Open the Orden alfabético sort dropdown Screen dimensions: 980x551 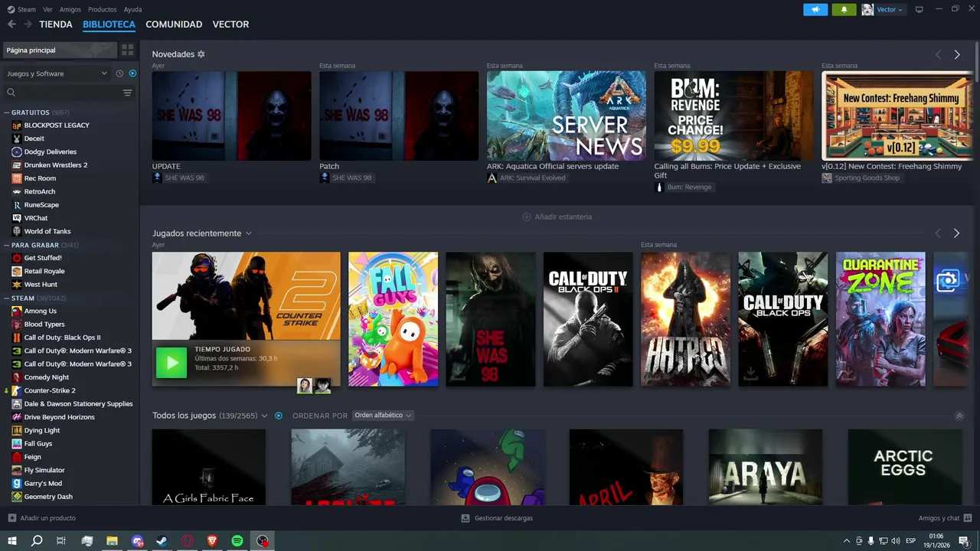(x=383, y=416)
